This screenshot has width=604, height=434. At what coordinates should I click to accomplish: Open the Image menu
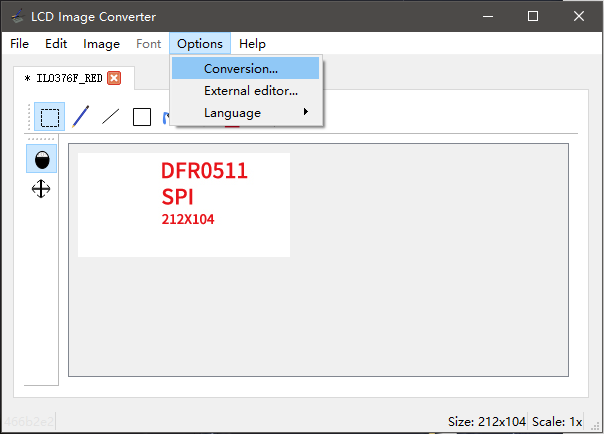[x=101, y=44]
